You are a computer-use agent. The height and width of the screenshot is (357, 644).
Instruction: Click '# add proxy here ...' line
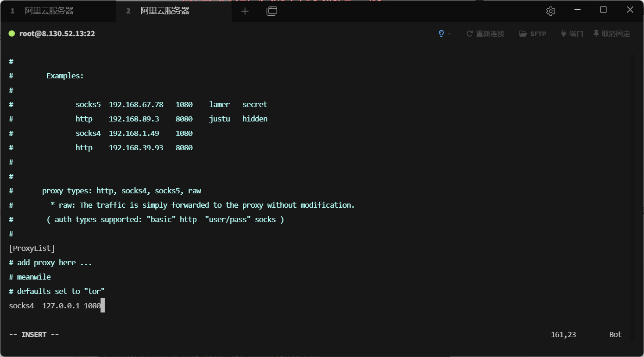click(51, 262)
